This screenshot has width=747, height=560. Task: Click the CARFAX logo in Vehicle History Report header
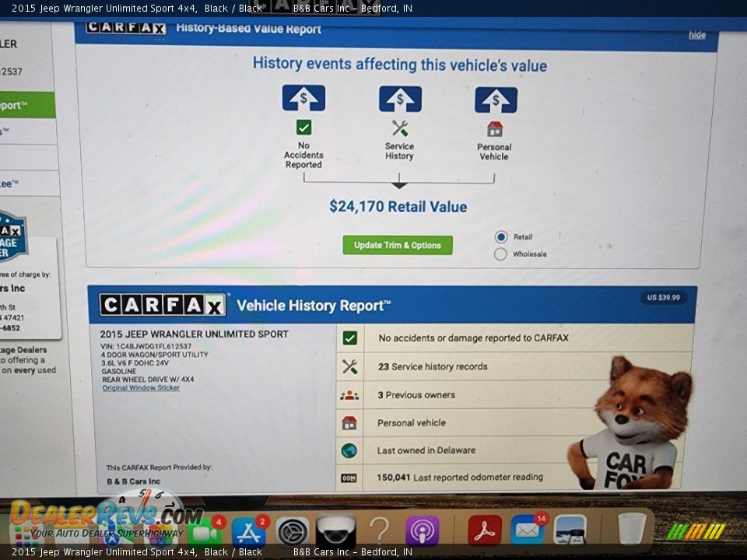pyautogui.click(x=163, y=305)
